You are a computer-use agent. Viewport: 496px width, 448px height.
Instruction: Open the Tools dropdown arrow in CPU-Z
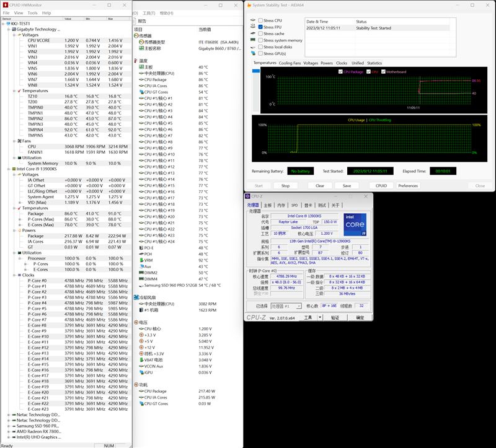pyautogui.click(x=320, y=317)
